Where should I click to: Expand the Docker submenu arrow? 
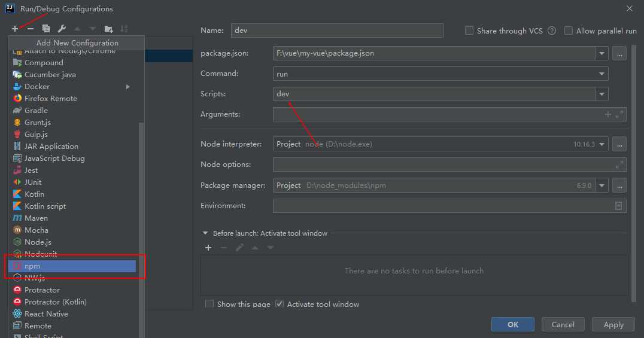(x=127, y=87)
